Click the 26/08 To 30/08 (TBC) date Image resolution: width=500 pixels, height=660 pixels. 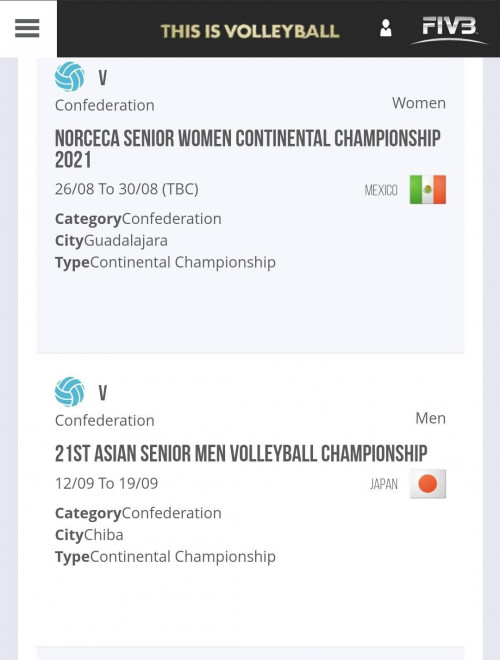(x=127, y=189)
